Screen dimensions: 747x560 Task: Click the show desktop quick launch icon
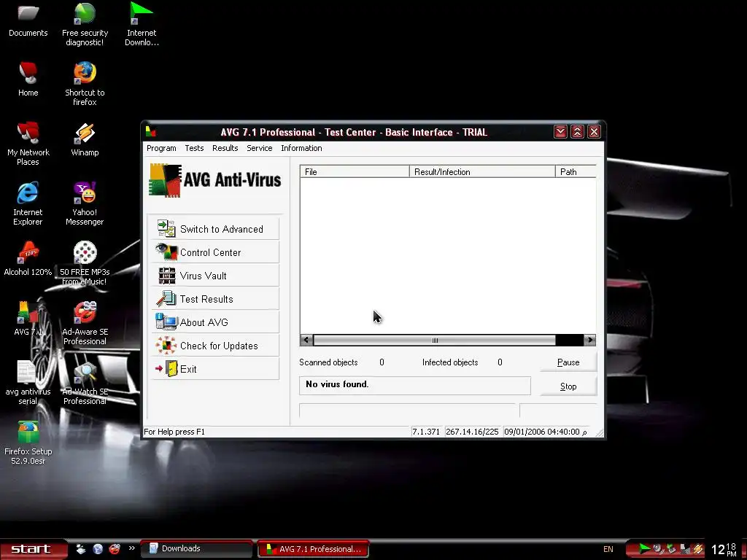(x=81, y=548)
